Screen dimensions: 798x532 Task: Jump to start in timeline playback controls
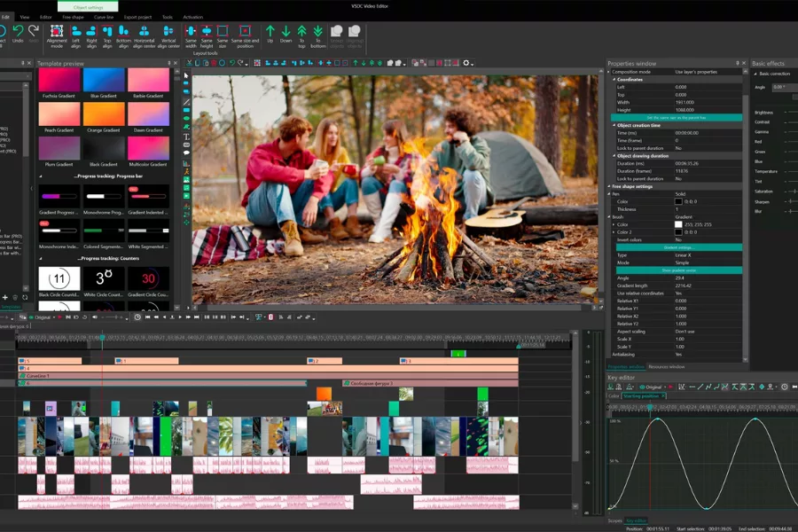click(x=147, y=317)
